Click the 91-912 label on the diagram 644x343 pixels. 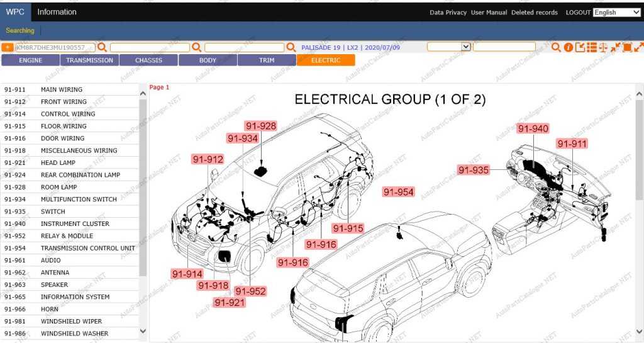tap(208, 159)
